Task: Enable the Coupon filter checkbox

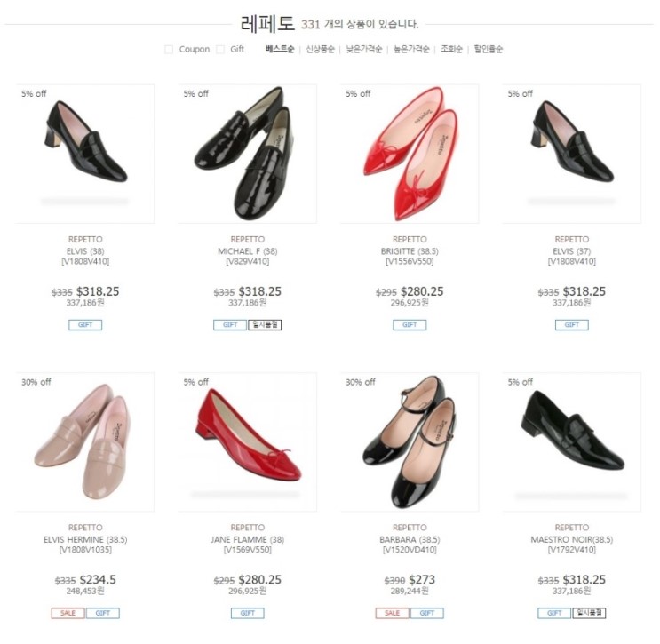Action: [x=169, y=49]
